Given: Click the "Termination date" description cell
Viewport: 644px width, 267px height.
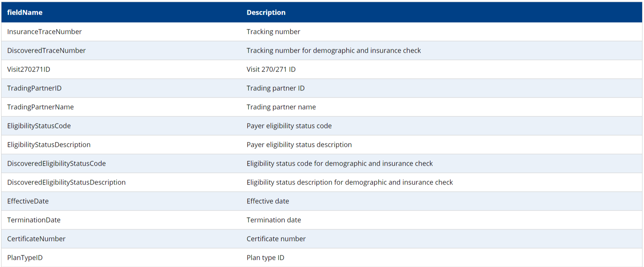Looking at the screenshot, I should click(x=274, y=220).
